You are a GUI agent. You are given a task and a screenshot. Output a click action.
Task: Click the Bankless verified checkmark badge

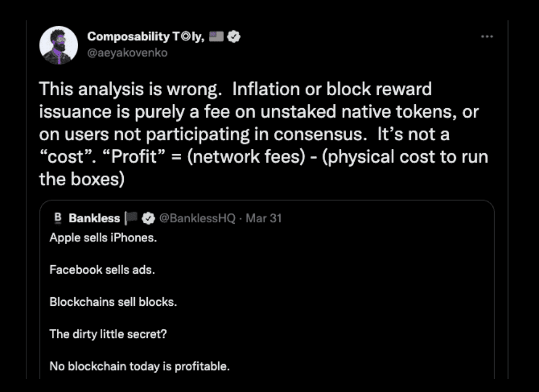tap(148, 218)
